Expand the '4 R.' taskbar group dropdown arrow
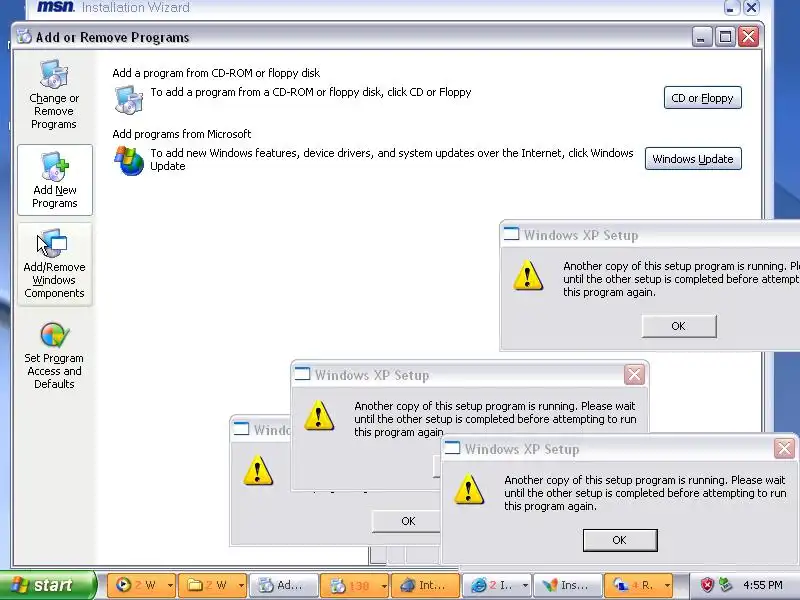The height and width of the screenshot is (600, 800). pos(667,586)
